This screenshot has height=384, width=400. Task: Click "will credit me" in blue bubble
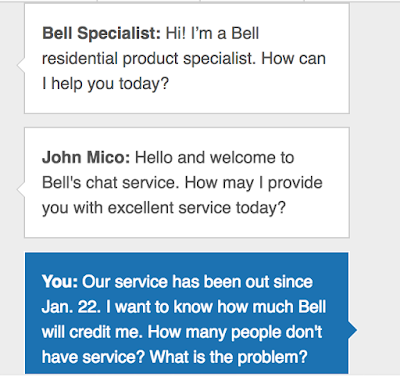tap(90, 332)
